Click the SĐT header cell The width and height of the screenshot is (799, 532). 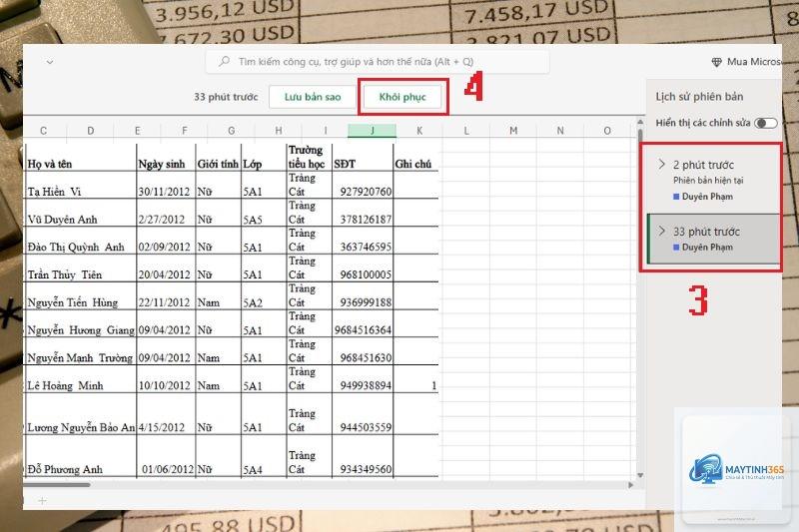(363, 158)
